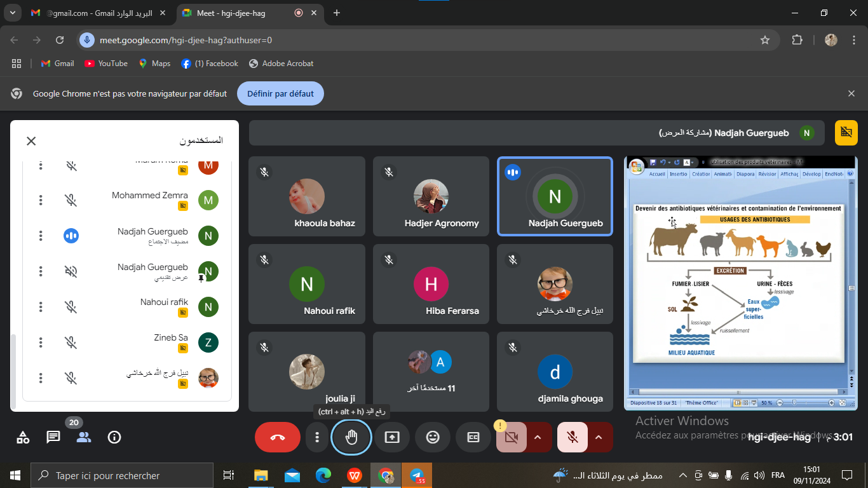Open more actions for Nadjah Guergueb host row
868x488 pixels.
(x=41, y=236)
